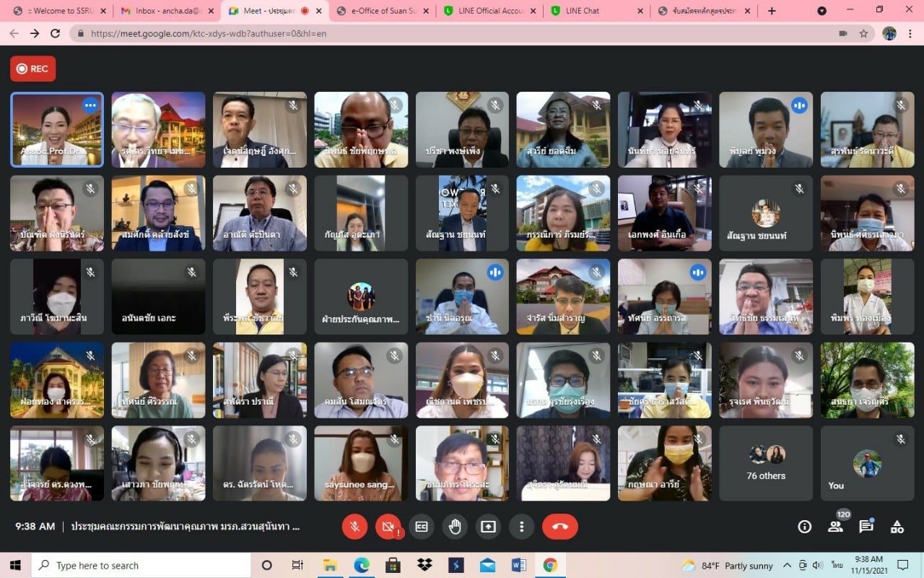
Task: Unmute the microphone in the call bar
Action: [x=354, y=527]
